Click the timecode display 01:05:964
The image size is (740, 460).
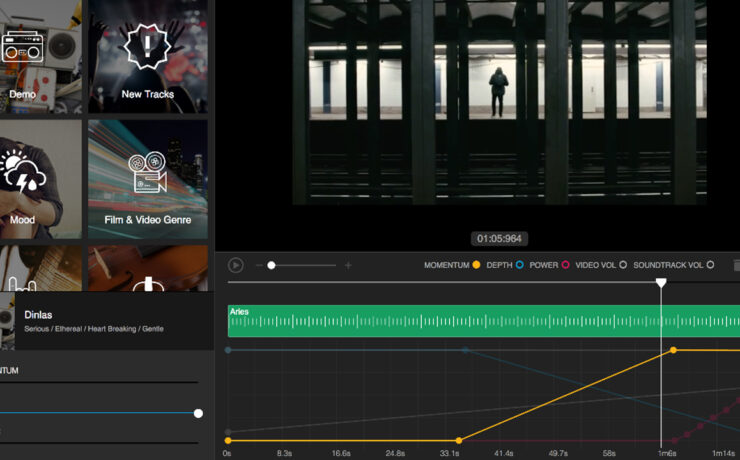[x=499, y=239]
